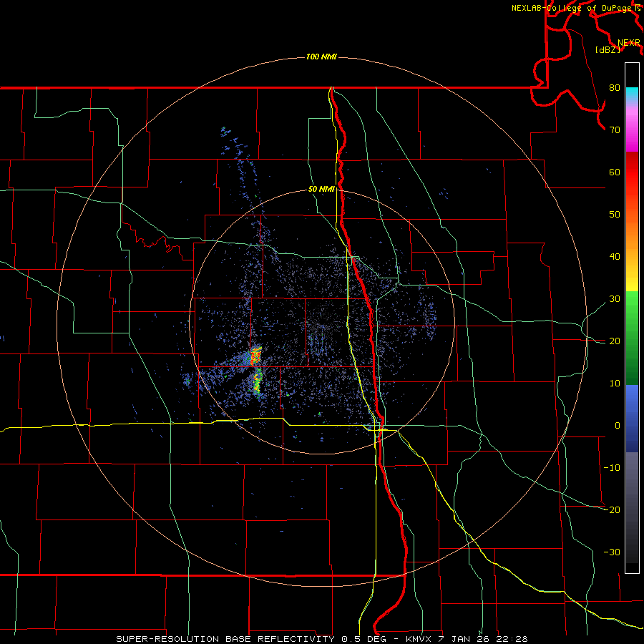Click the 50 dBZ legend value
644x644 pixels.
(615, 215)
